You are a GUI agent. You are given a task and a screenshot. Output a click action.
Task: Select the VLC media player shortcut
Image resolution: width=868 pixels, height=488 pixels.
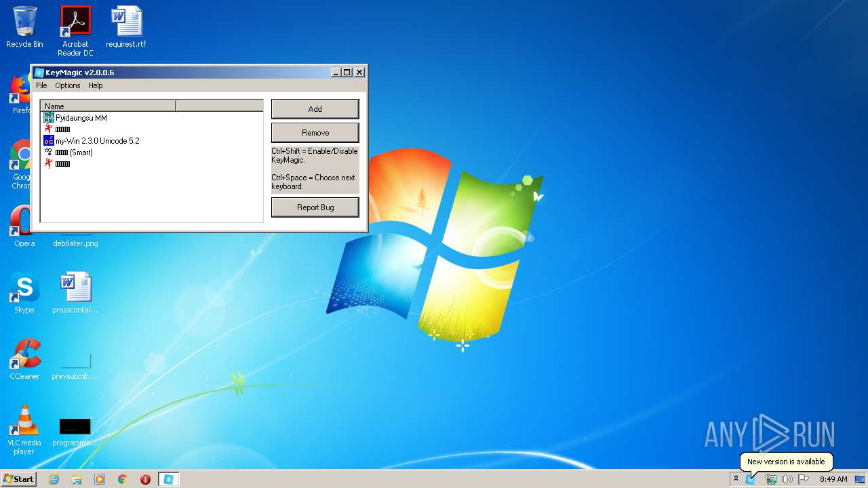pyautogui.click(x=24, y=430)
